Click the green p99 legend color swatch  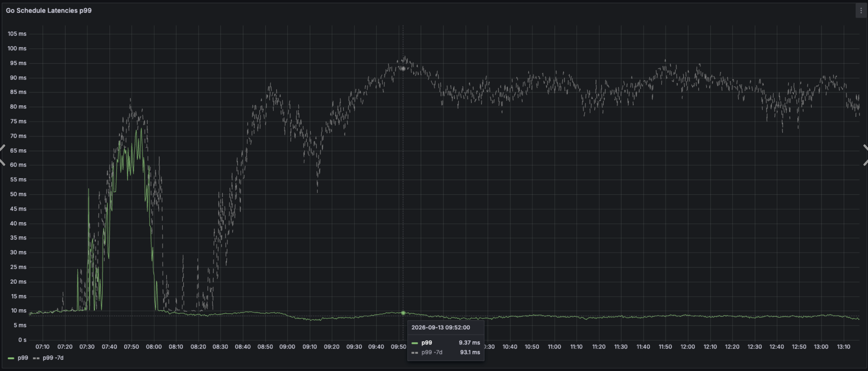(x=11, y=358)
